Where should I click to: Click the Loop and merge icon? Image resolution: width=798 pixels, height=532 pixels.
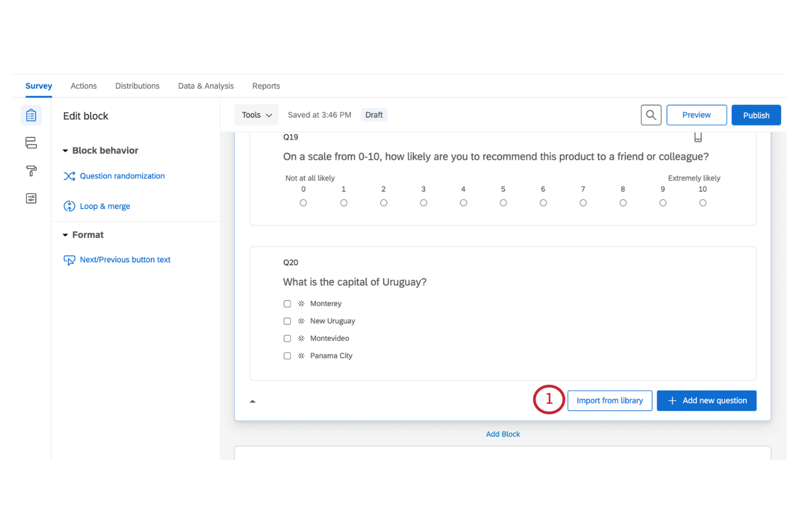[69, 206]
